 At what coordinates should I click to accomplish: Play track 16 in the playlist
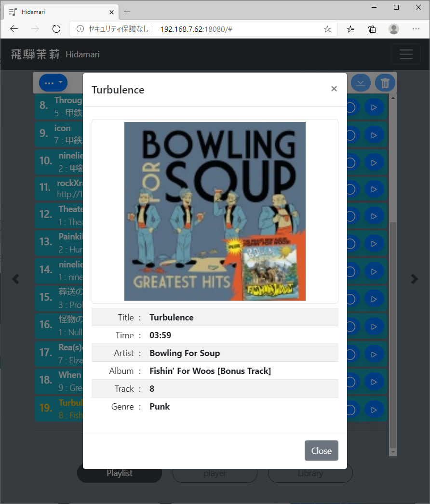click(x=374, y=327)
